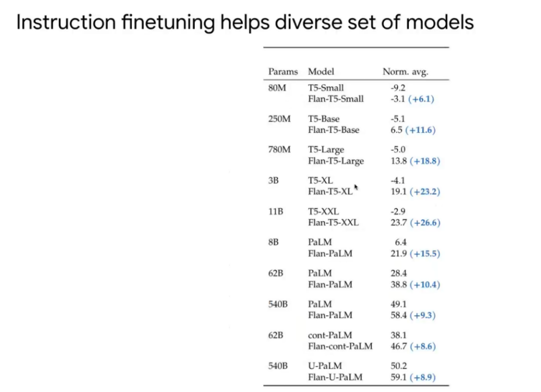This screenshot has height=392, width=541.
Task: Click the 8B parameter size label
Action: [x=273, y=242]
